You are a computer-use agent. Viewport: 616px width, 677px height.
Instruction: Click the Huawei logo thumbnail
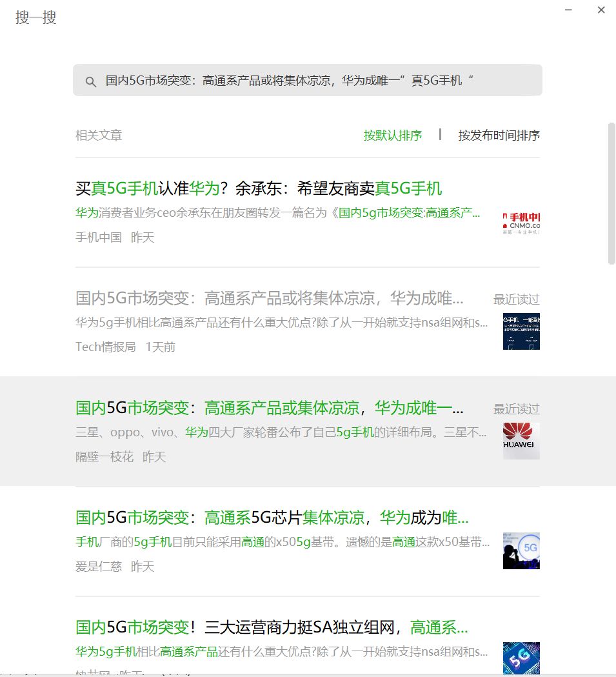tap(521, 441)
